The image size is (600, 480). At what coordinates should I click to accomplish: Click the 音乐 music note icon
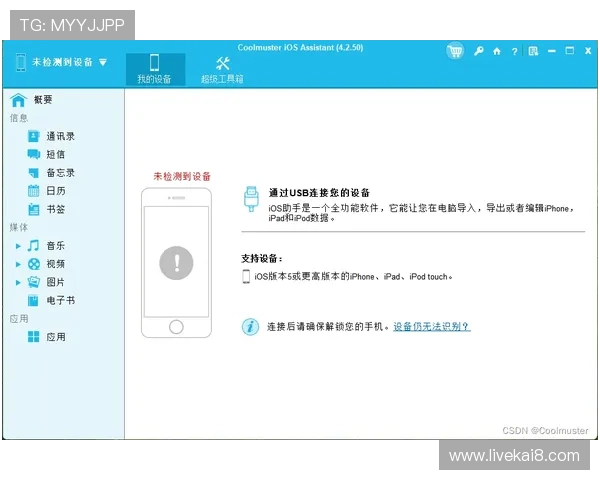34,245
